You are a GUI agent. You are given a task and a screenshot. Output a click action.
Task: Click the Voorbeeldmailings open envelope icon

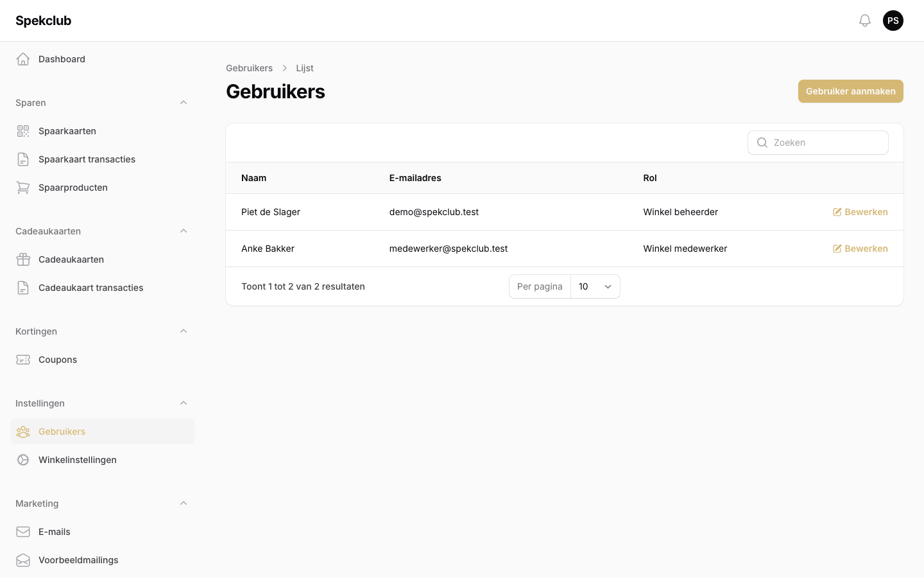click(x=23, y=560)
